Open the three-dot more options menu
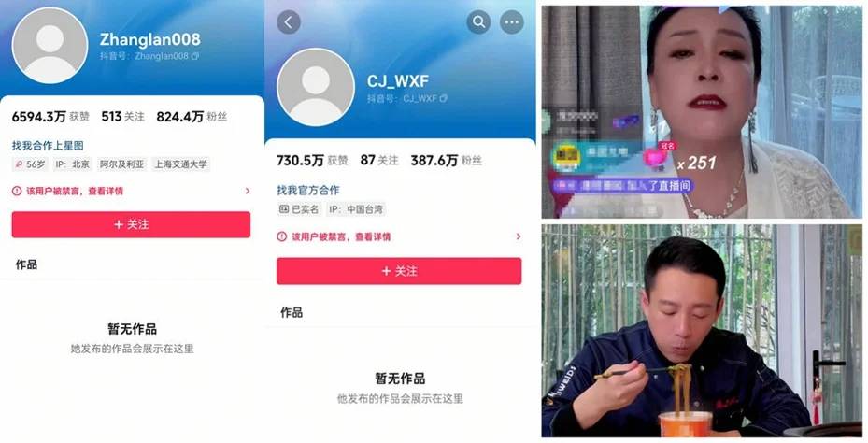Viewport: 868px width, 443px height. coord(512,22)
